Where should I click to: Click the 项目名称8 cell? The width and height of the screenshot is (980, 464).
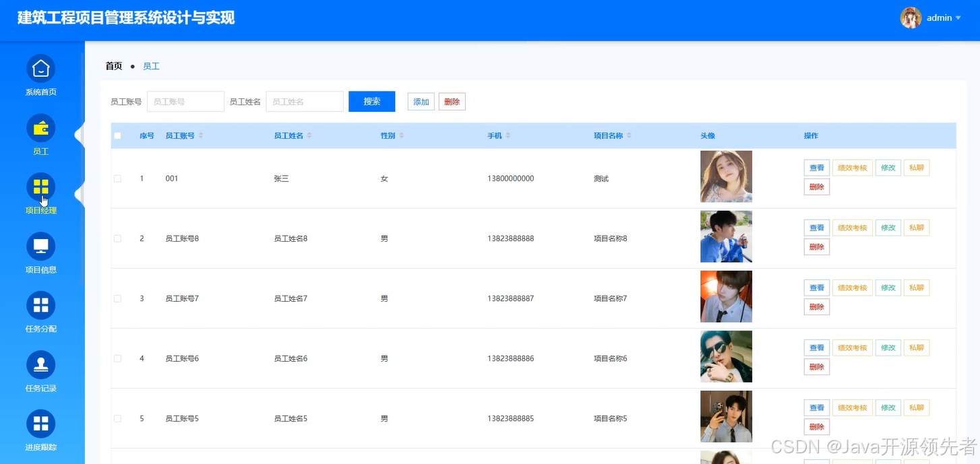tap(611, 238)
